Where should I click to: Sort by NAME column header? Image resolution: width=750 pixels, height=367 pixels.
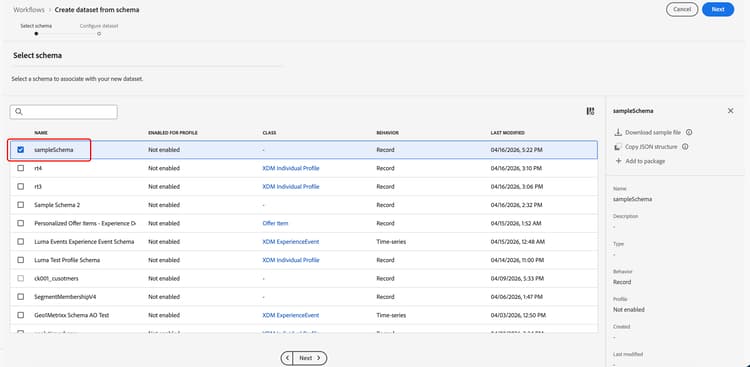[41, 133]
